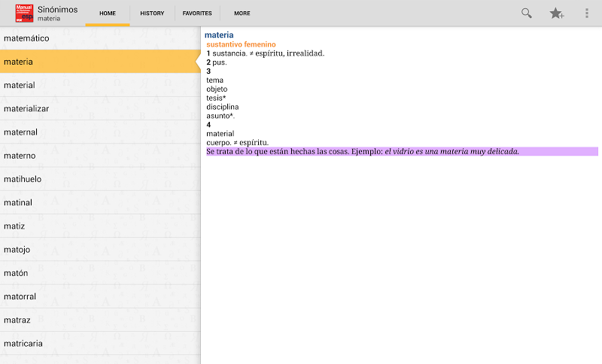Add entry to favorites with star icon

[x=557, y=13]
